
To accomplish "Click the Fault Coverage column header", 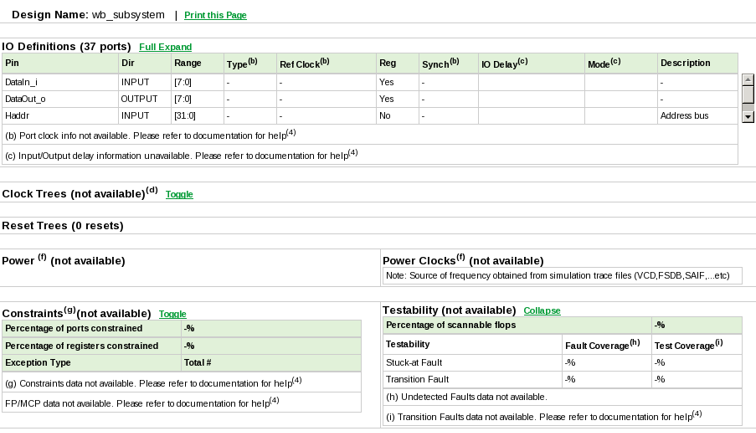I will [605, 344].
